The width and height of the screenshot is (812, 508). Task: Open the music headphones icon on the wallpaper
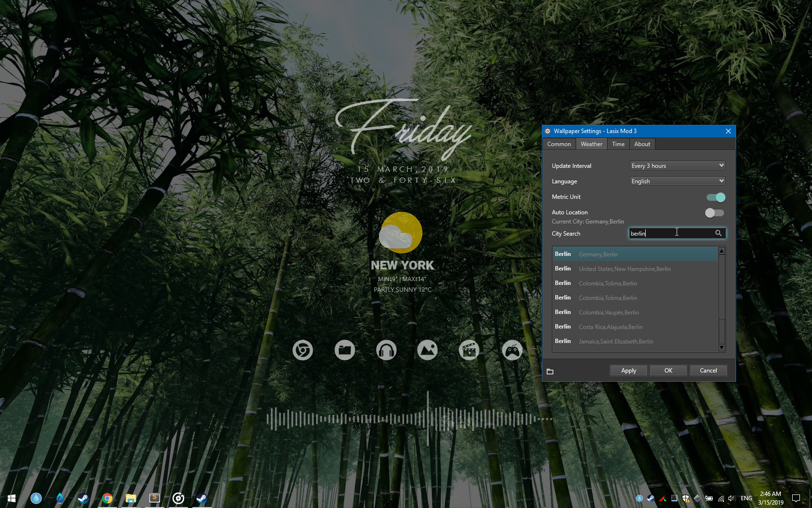tap(386, 350)
